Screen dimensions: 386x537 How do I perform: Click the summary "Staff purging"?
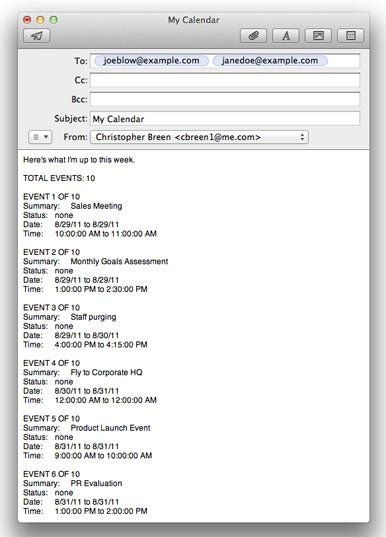(93, 317)
